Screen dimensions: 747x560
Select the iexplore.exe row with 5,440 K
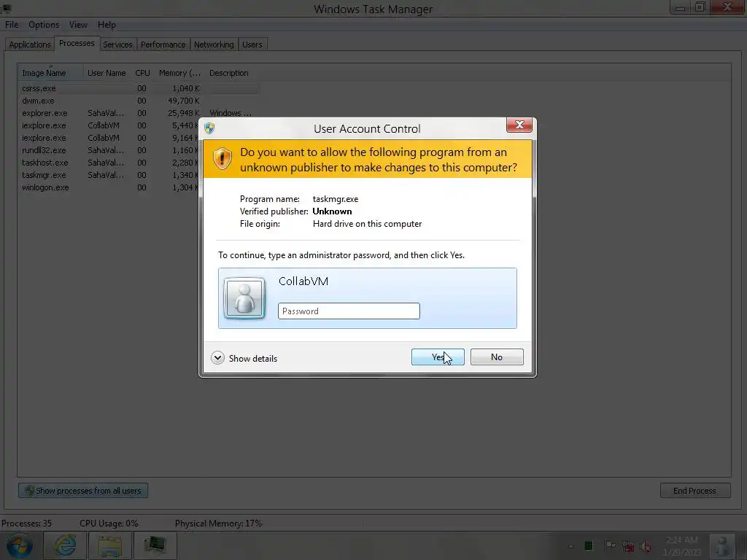(x=109, y=125)
